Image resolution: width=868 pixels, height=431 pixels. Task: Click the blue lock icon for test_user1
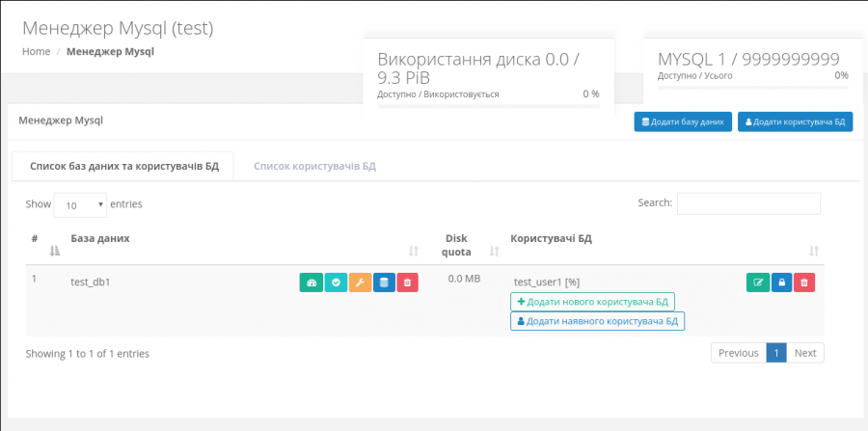pos(781,283)
